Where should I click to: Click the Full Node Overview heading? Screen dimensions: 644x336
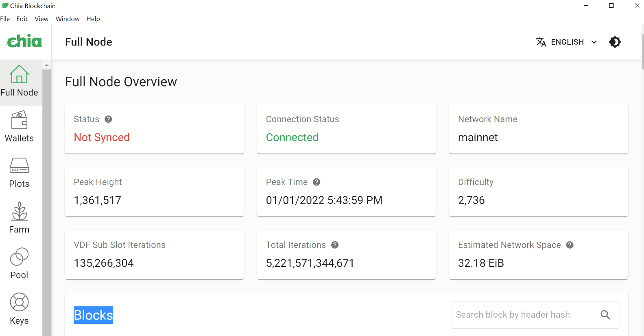click(121, 82)
